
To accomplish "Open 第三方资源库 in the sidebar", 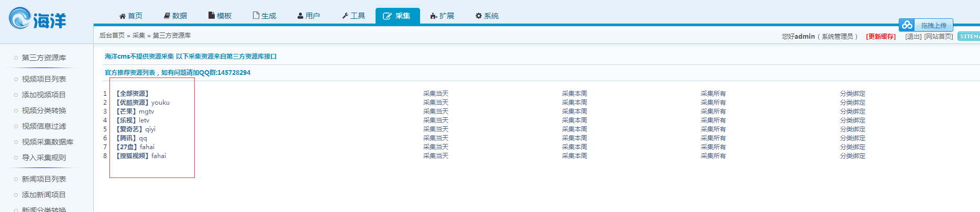I will 44,58.
